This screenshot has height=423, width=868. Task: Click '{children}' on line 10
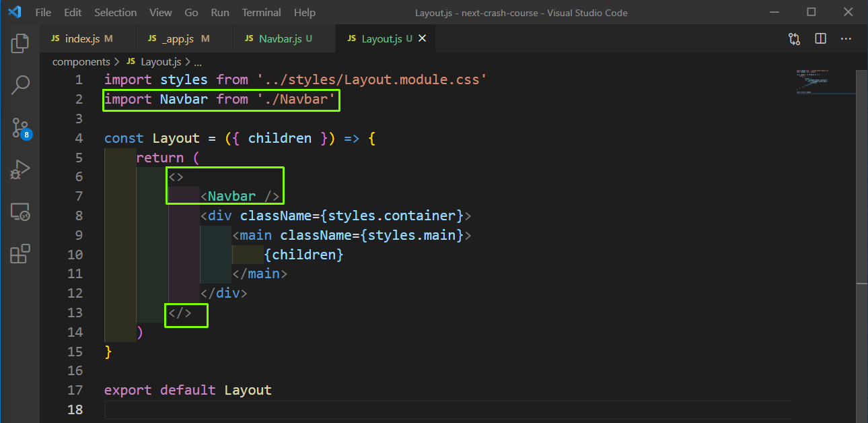(304, 255)
